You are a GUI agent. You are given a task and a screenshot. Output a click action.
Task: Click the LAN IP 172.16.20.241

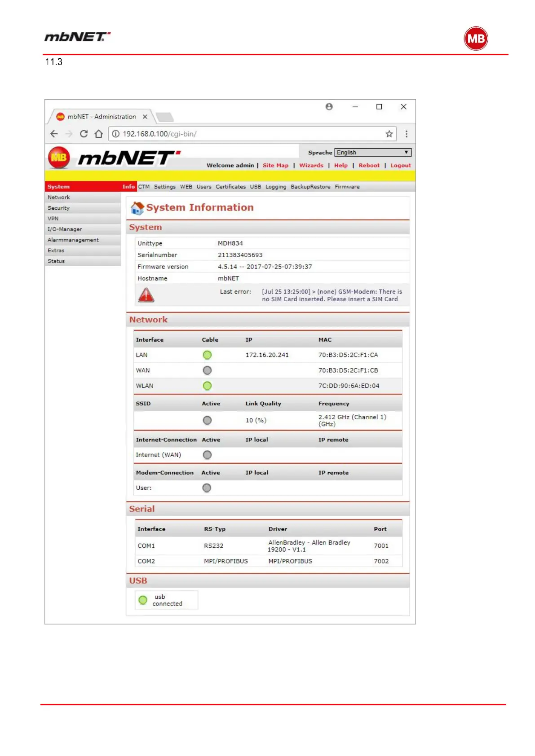click(267, 355)
